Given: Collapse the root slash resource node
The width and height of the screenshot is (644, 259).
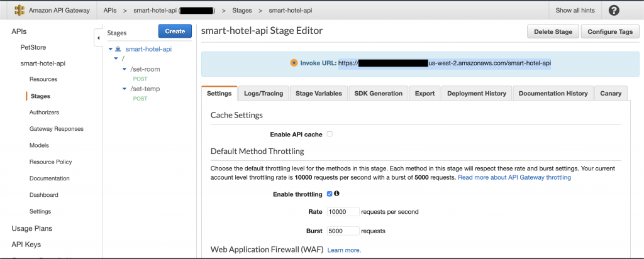Looking at the screenshot, I should coord(116,59).
